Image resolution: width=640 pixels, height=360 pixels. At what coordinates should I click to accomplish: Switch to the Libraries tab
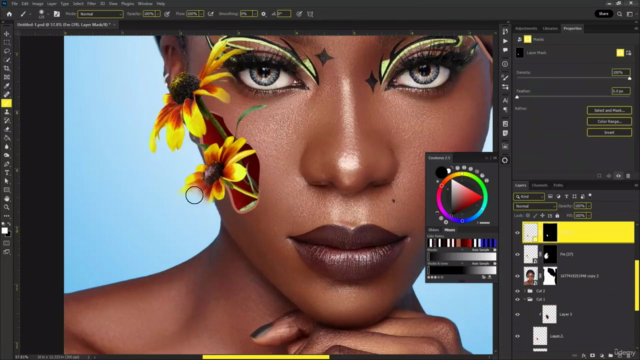(550, 29)
